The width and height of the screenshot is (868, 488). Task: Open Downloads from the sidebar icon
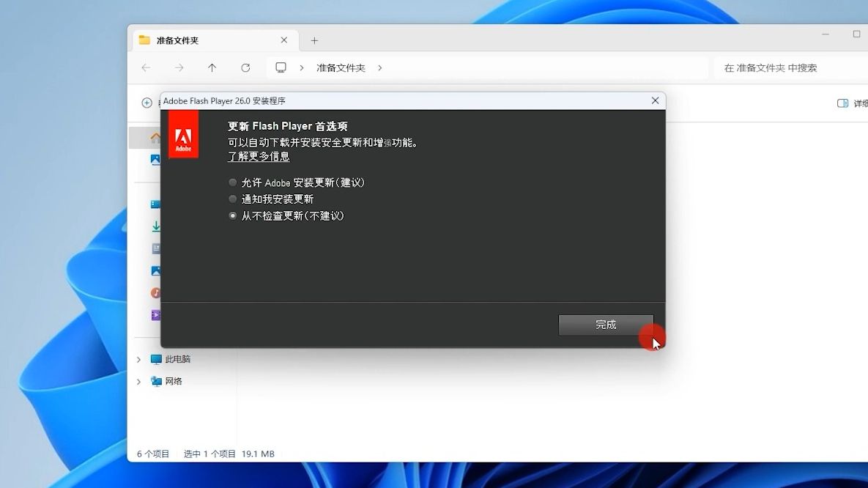coord(156,226)
